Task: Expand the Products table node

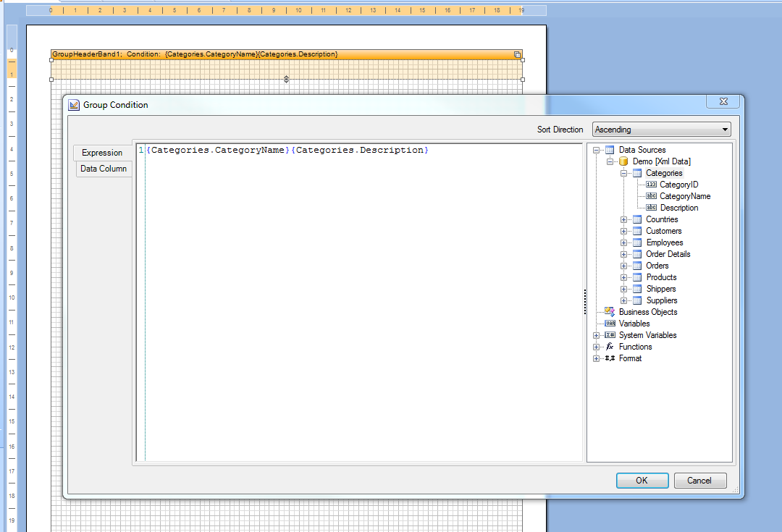Action: point(623,278)
